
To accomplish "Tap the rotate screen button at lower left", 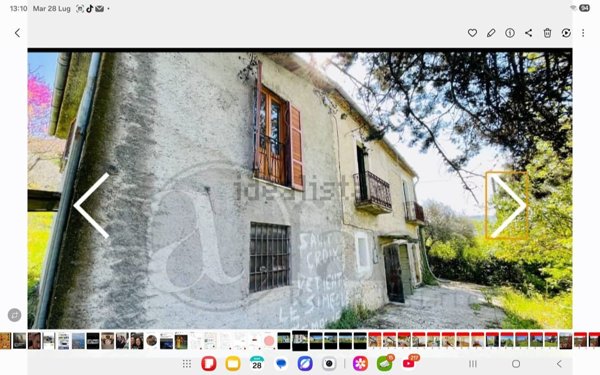I will 15,315.
